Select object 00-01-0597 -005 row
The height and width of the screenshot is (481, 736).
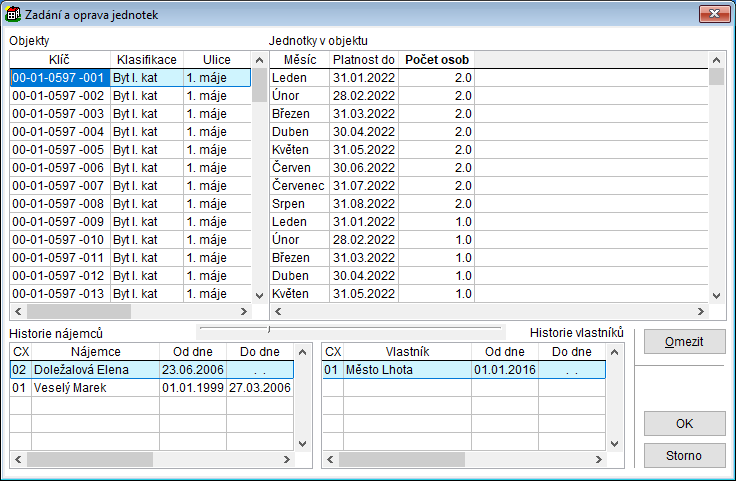(x=58, y=150)
